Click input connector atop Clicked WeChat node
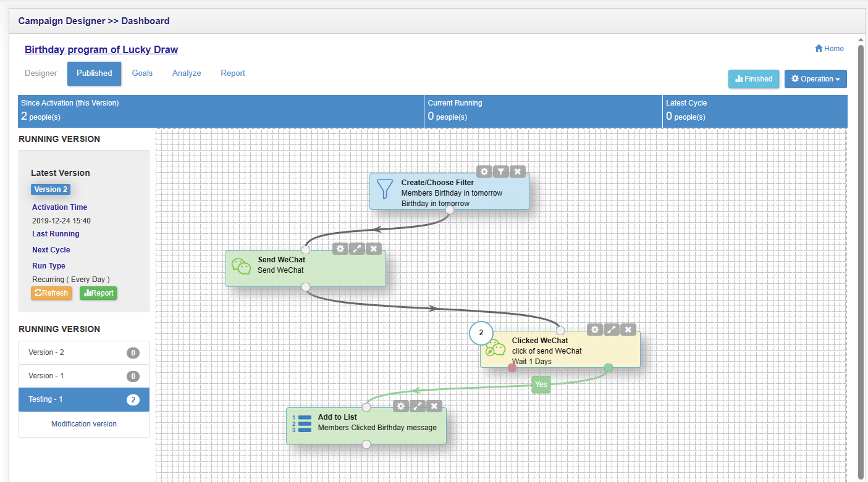 tap(560, 331)
